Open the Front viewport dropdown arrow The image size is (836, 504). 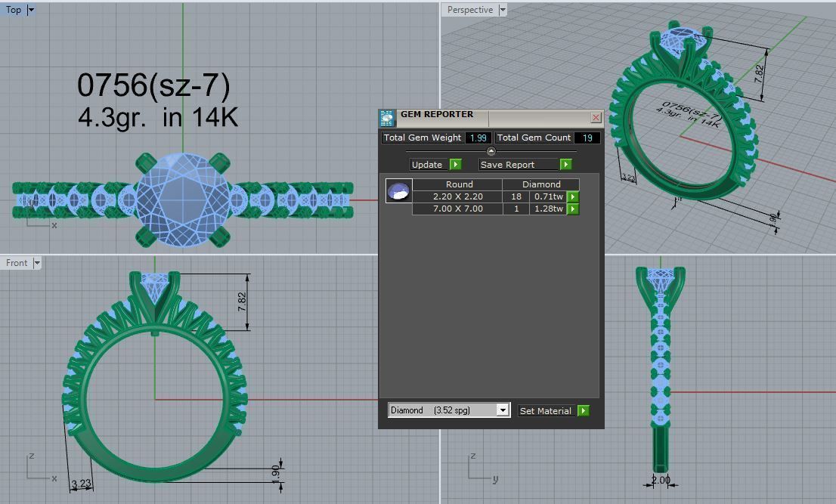pyautogui.click(x=37, y=263)
